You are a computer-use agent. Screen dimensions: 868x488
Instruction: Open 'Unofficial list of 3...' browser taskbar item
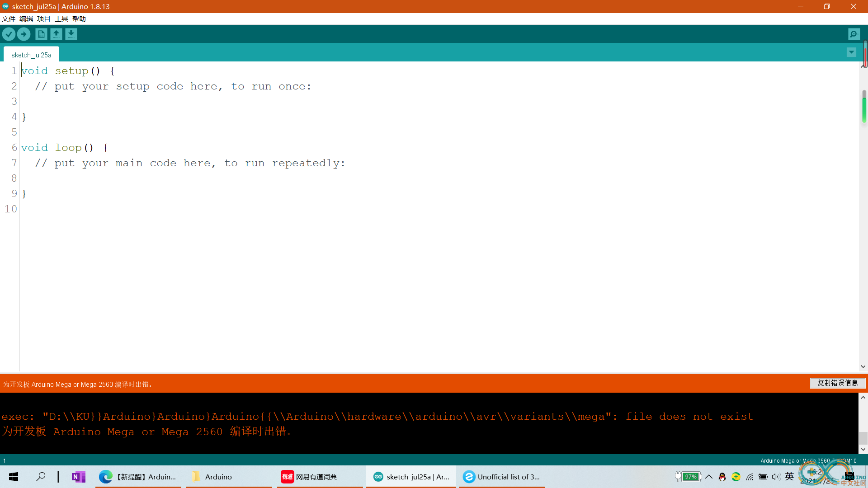pyautogui.click(x=502, y=477)
